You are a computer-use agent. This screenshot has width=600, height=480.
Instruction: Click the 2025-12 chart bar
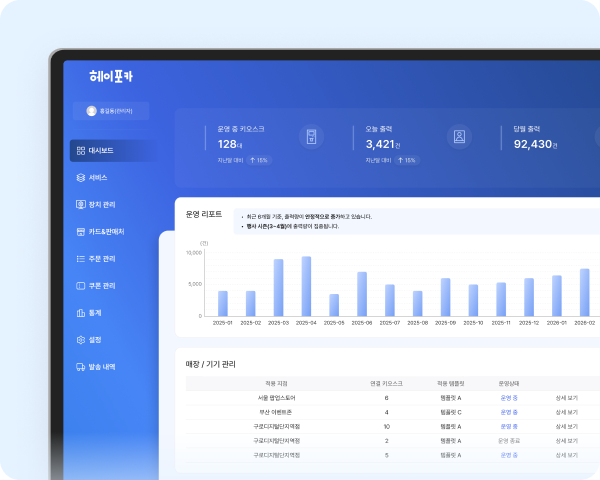pos(529,297)
